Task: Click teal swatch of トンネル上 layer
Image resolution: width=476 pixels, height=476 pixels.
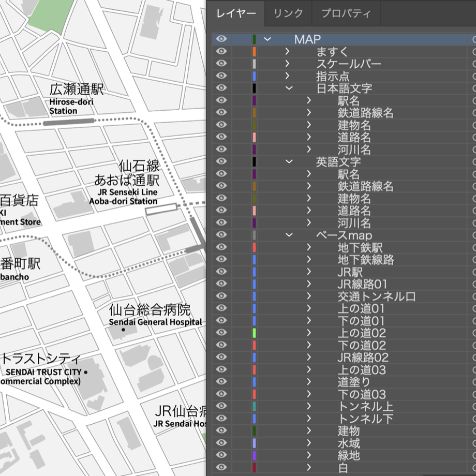Action: coord(255,406)
